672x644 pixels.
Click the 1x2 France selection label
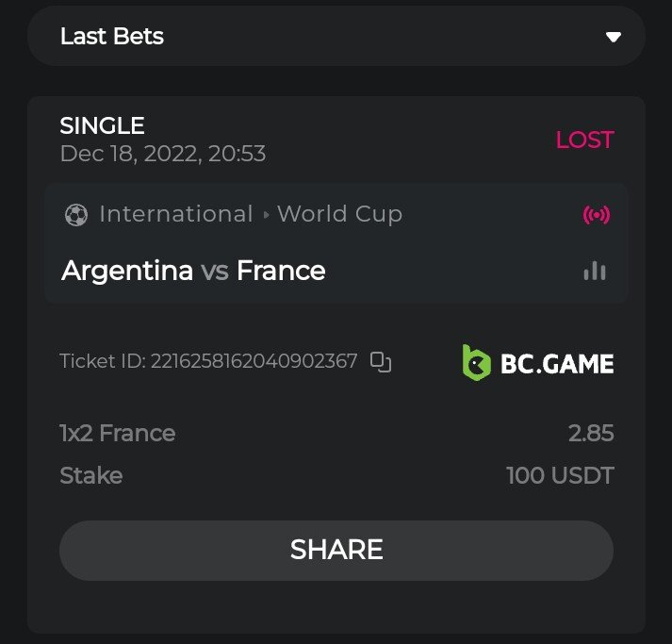(x=118, y=434)
